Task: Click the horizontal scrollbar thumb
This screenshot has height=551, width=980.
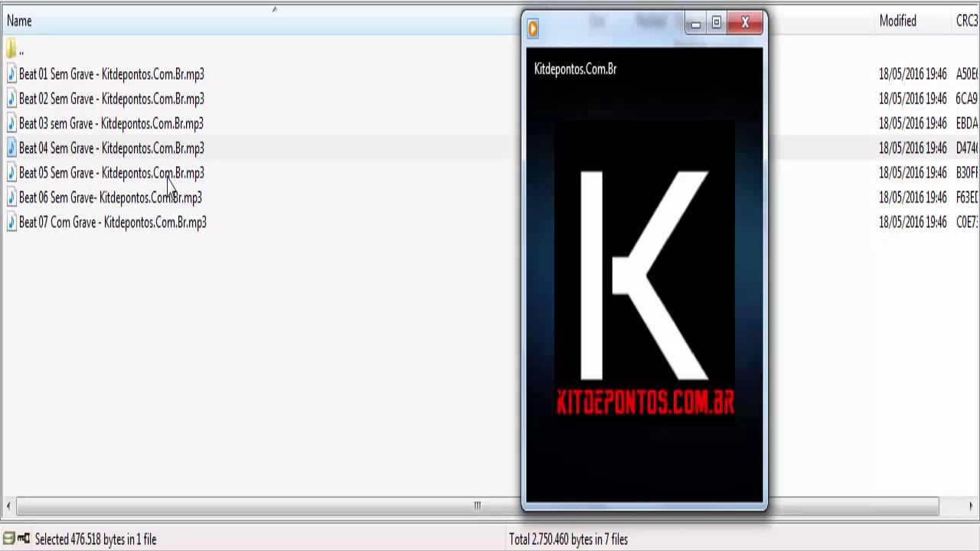Action: pos(478,506)
